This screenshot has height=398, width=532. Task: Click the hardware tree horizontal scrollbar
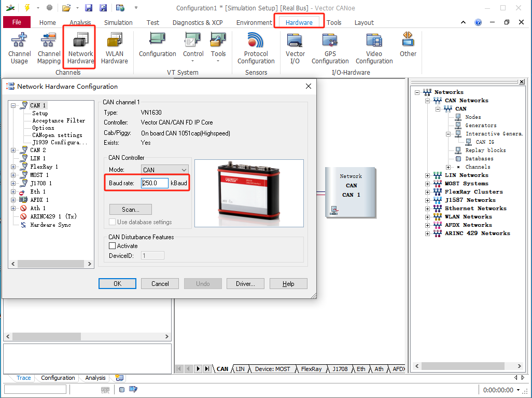(x=51, y=264)
